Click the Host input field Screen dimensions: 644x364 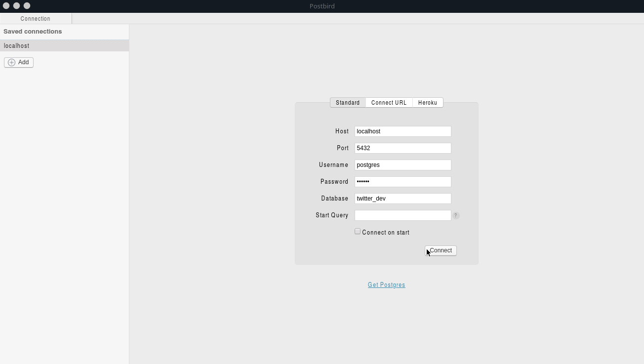(402, 131)
